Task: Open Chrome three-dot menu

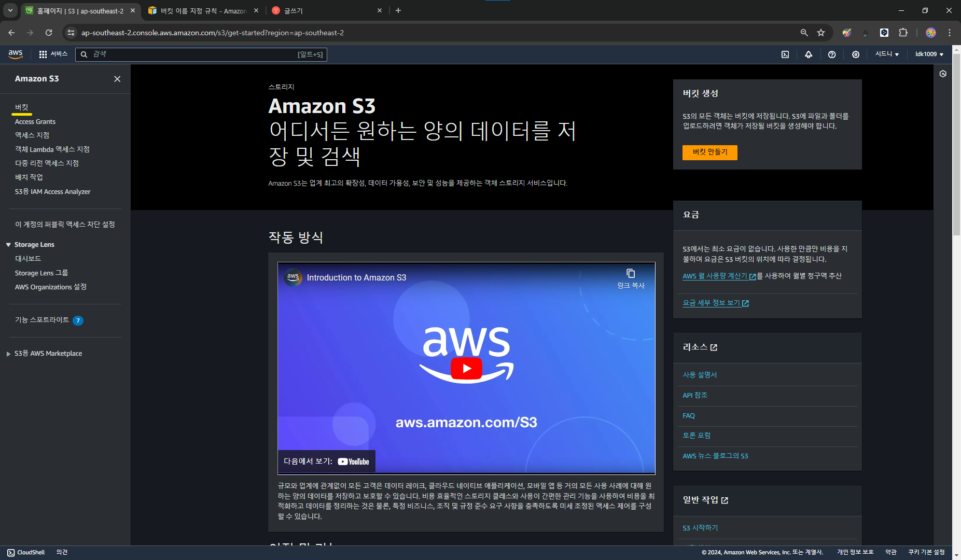Action: click(950, 33)
